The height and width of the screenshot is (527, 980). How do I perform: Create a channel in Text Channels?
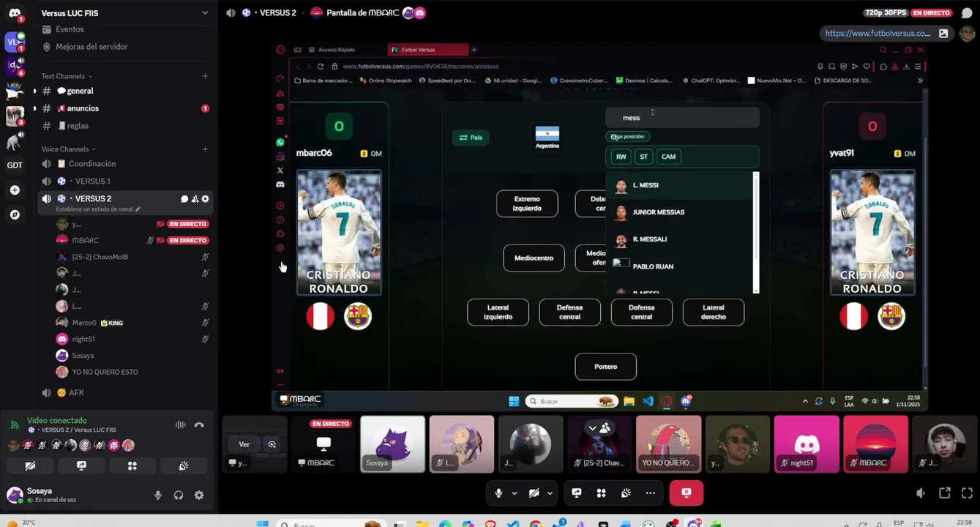pyautogui.click(x=205, y=76)
